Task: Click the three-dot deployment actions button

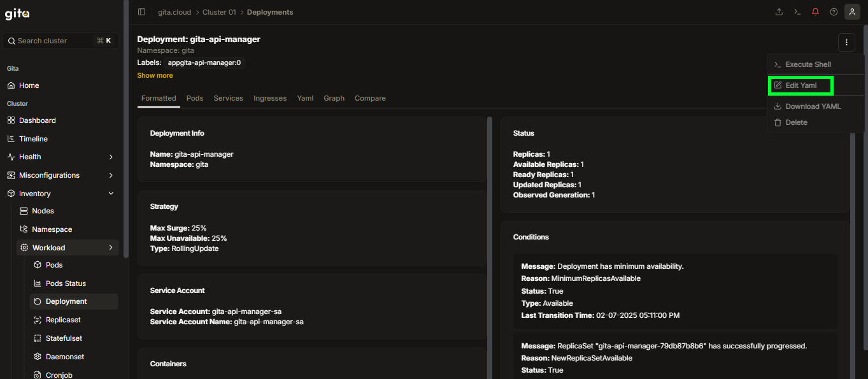Action: point(846,43)
